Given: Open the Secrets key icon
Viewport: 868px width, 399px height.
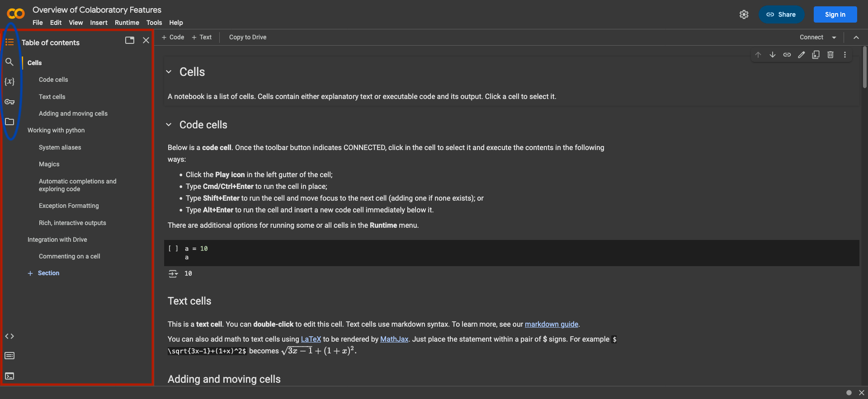Looking at the screenshot, I should tap(9, 102).
